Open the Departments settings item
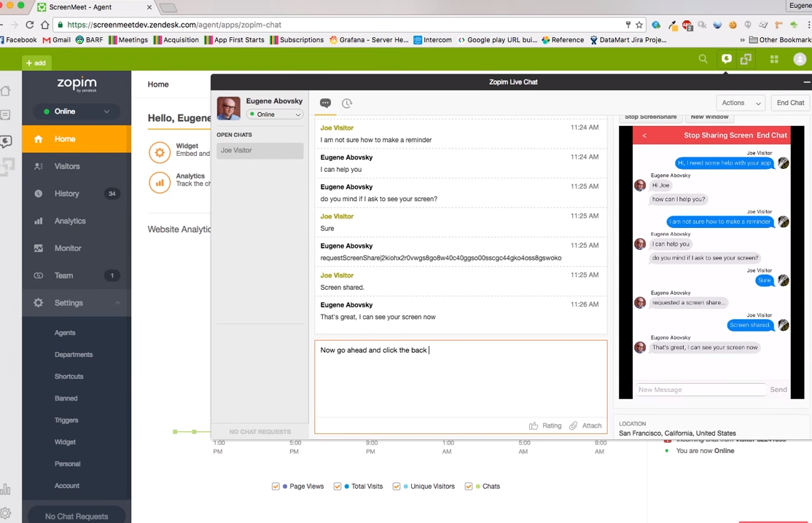This screenshot has height=523, width=812. 74,354
